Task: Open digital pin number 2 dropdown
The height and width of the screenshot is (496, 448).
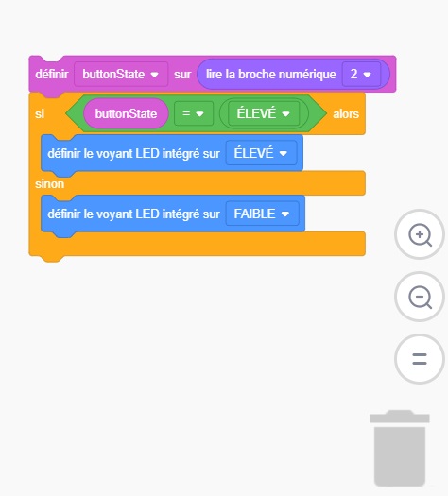Action: tap(361, 75)
